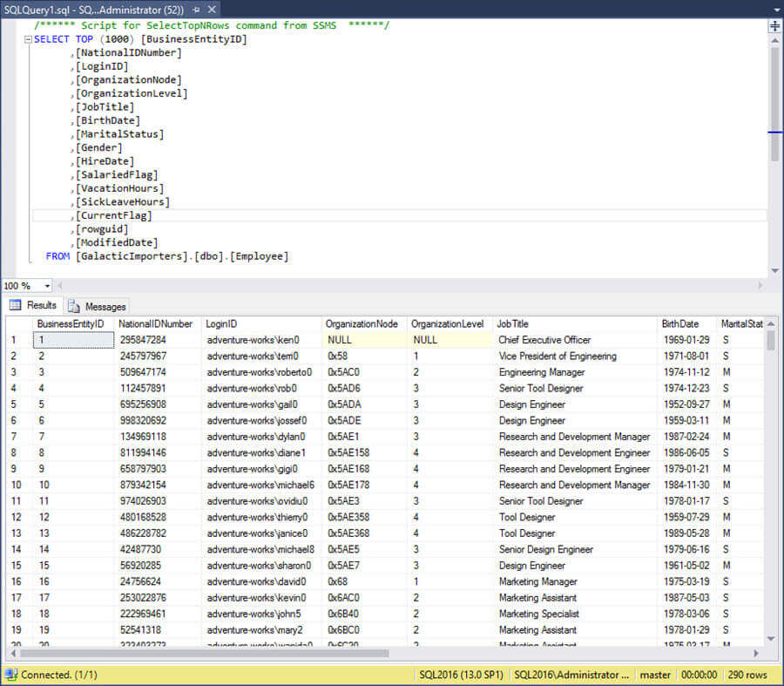Select the JobTitle column header
The image size is (784, 686).
coord(512,323)
